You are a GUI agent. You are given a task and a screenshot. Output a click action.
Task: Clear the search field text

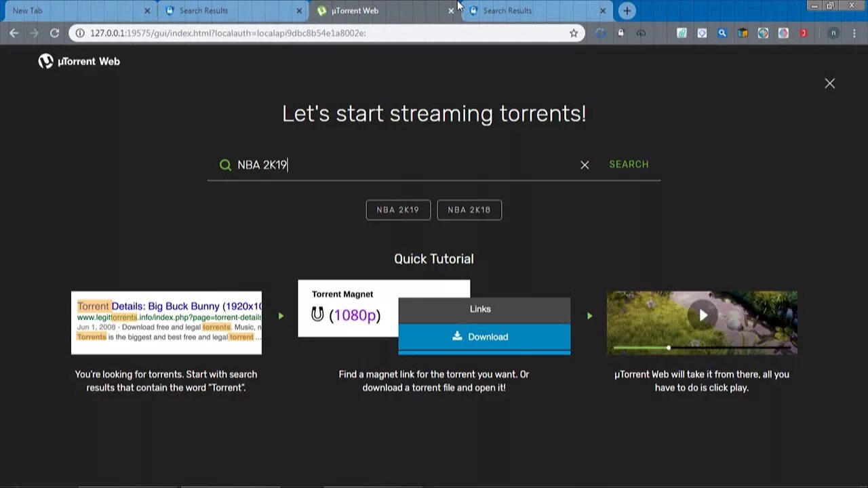[x=585, y=165]
